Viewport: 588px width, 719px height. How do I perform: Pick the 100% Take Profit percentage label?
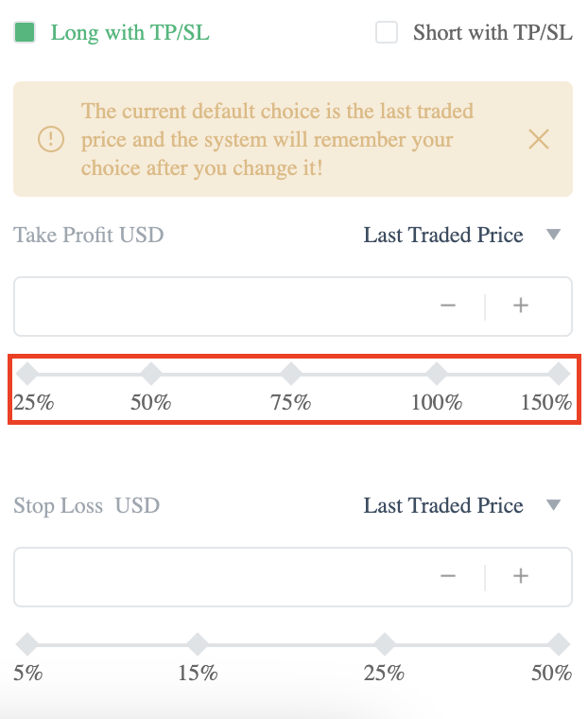pyautogui.click(x=437, y=403)
